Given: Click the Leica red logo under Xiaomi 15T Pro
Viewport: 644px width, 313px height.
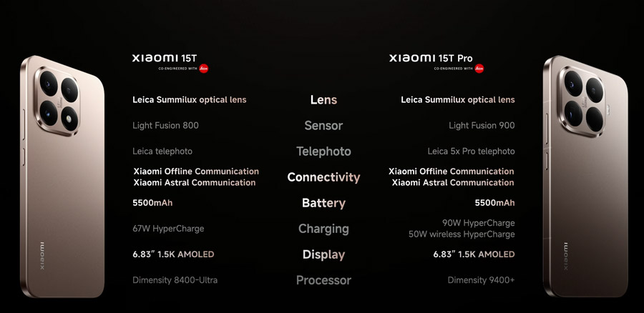Looking at the screenshot, I should [x=479, y=69].
